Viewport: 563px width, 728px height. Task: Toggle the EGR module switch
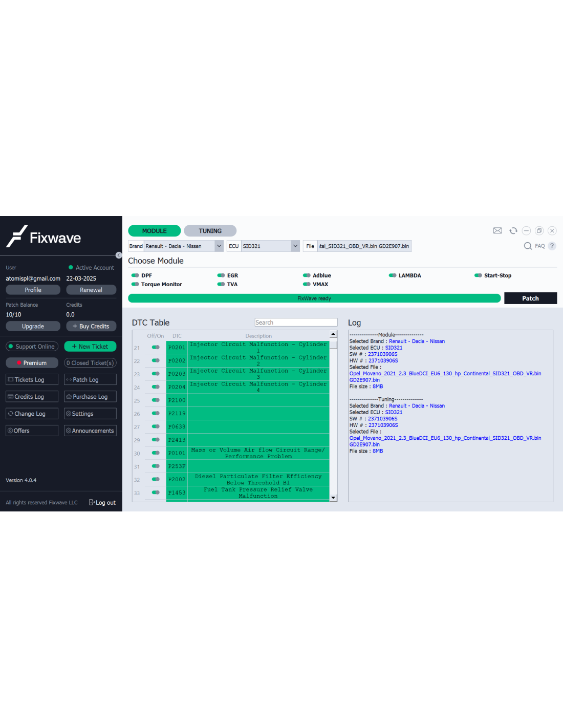(x=221, y=275)
